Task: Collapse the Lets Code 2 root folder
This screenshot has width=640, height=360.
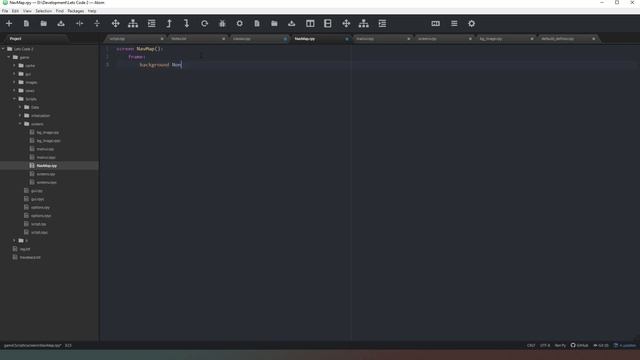Action: 3,49
